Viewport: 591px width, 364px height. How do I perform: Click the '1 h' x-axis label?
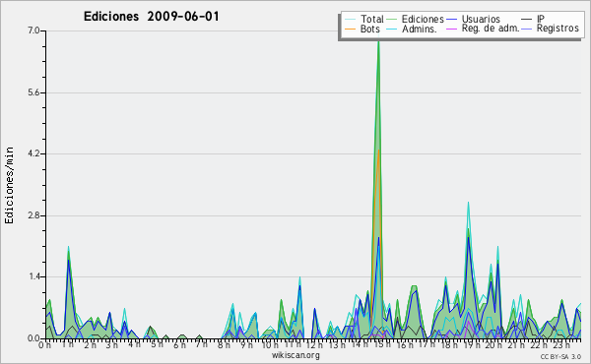(x=68, y=344)
